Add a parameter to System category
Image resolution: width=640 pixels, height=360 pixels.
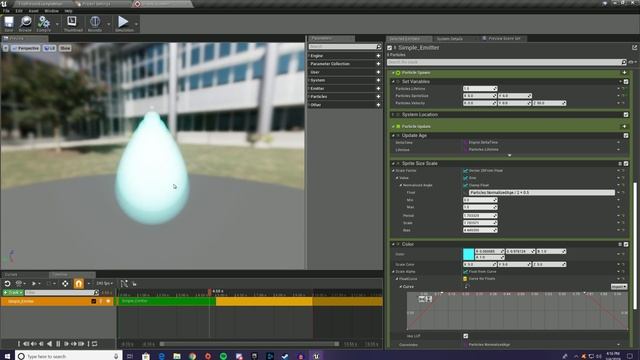[x=378, y=80]
